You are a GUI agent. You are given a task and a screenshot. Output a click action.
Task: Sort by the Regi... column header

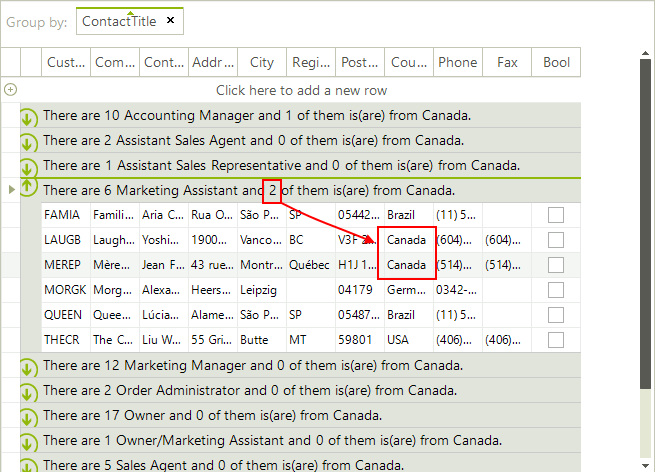(311, 62)
